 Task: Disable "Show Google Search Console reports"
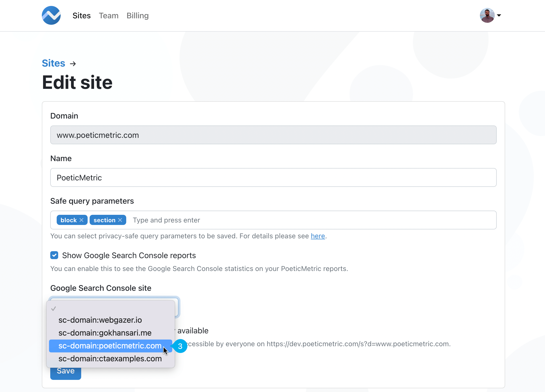coord(54,255)
